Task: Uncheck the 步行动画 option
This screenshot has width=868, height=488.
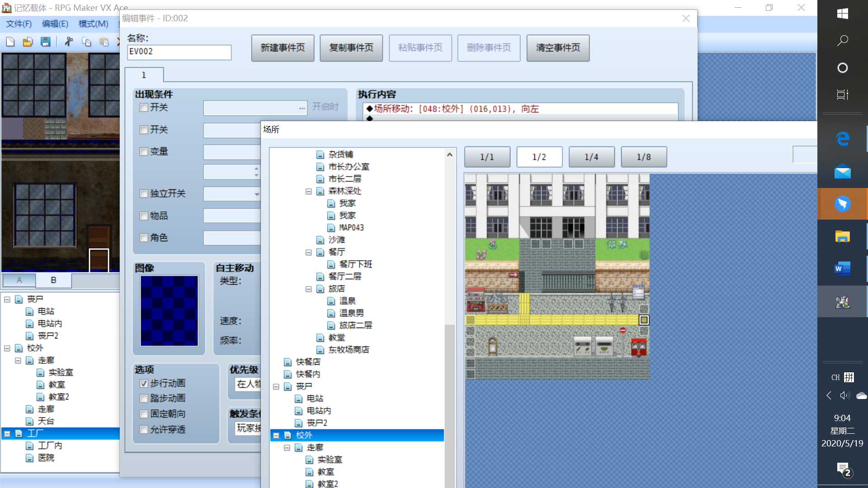Action: pyautogui.click(x=144, y=384)
